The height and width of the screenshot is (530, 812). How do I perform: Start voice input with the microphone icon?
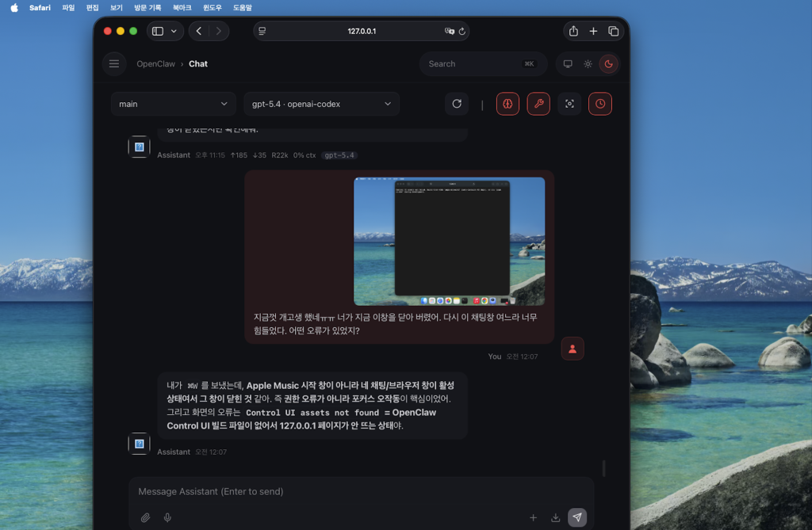[x=167, y=517]
